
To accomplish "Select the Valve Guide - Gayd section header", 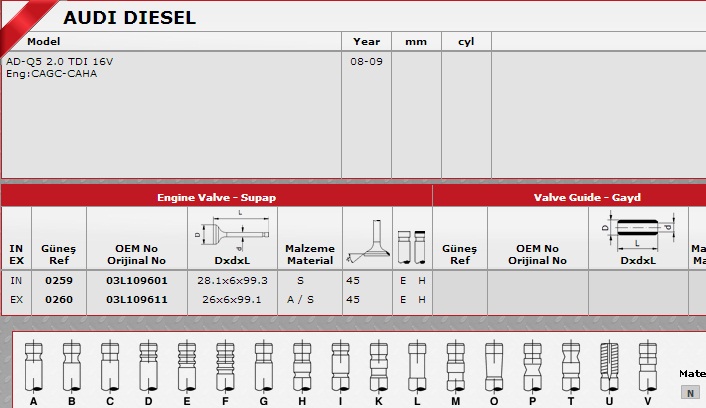I will (x=601, y=197).
